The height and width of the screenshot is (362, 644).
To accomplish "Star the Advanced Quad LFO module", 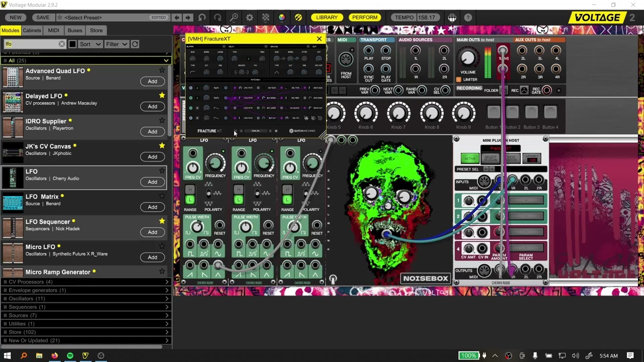I will (x=162, y=70).
